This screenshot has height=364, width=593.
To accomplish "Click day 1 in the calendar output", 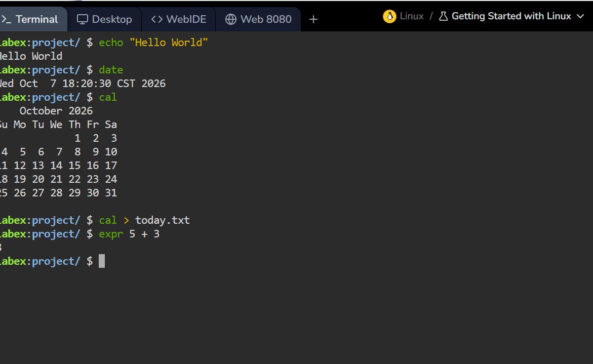I will point(77,138).
